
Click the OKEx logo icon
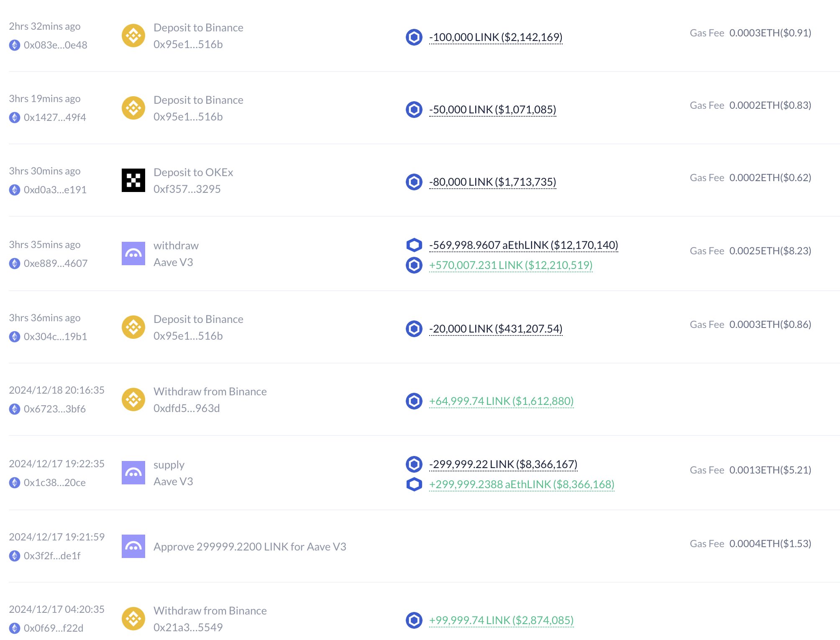[x=133, y=180]
